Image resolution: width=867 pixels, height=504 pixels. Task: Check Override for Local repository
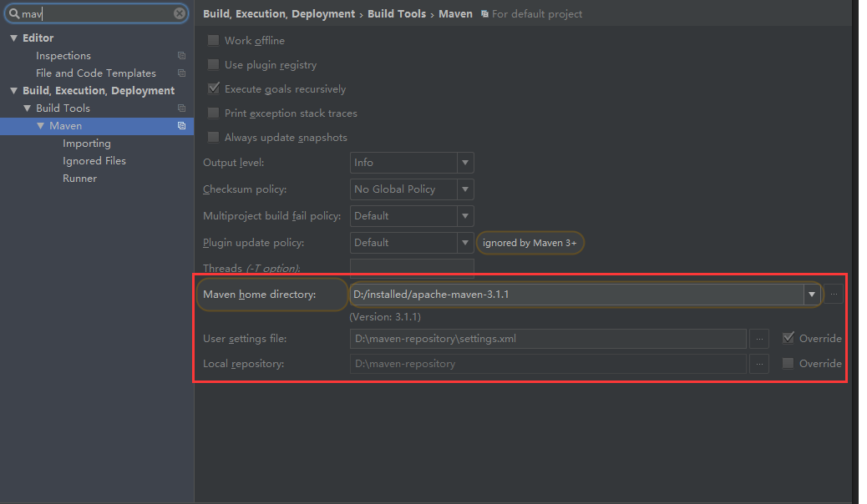point(788,363)
